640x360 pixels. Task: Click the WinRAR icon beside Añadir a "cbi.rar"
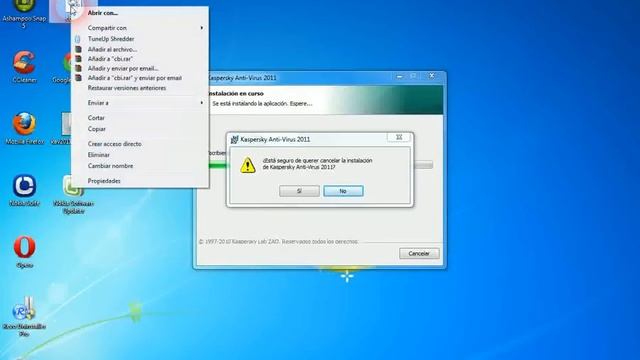(78, 59)
